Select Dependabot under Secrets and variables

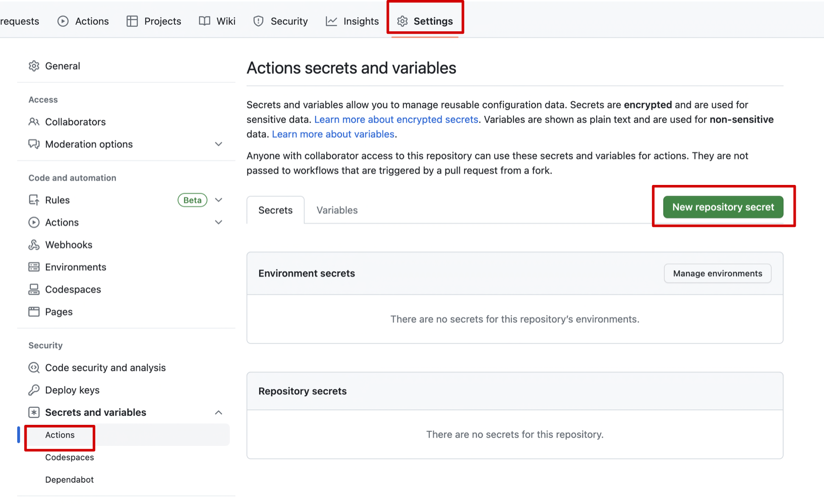coord(70,480)
